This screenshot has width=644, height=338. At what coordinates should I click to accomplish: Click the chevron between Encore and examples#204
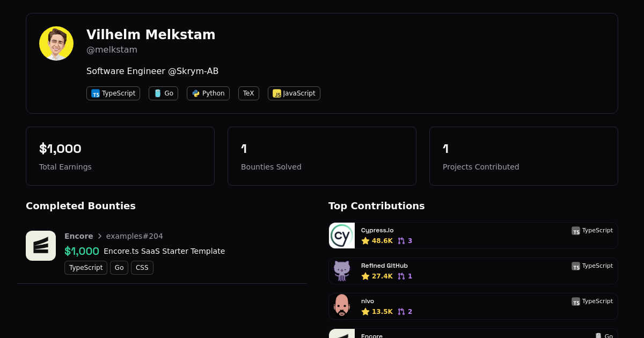pos(100,236)
